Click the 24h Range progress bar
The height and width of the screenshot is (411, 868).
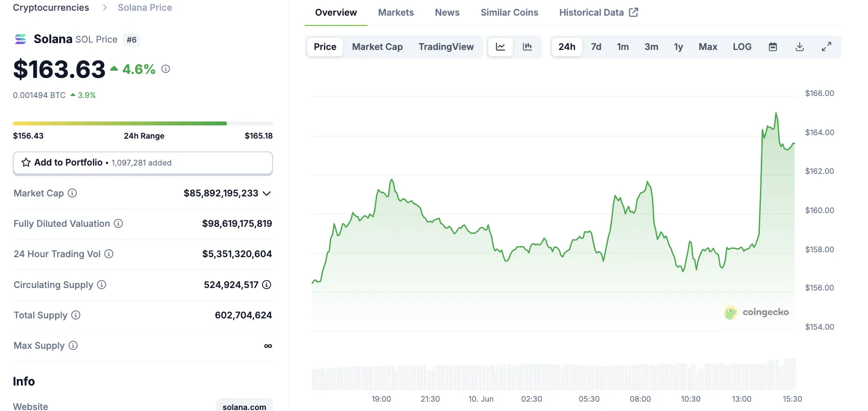[143, 123]
